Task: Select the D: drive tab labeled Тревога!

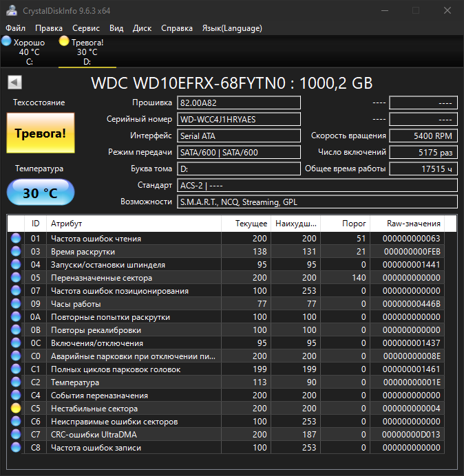Action: click(x=87, y=52)
